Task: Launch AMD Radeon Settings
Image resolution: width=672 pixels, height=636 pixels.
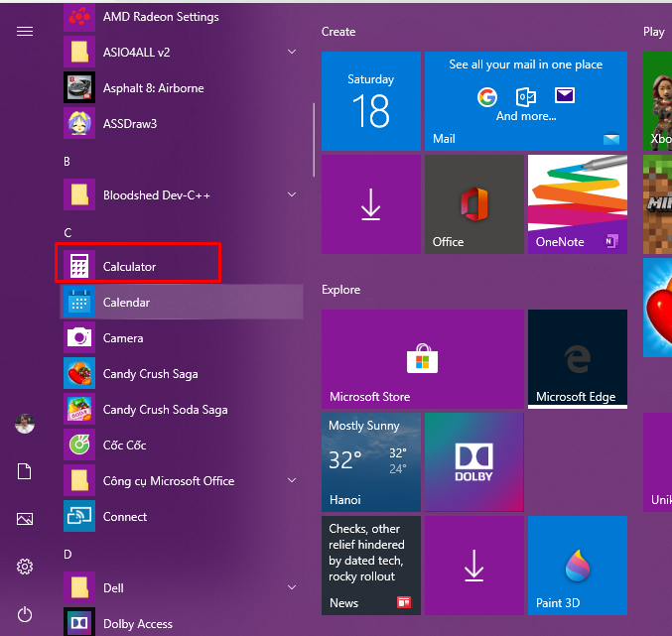Action: [182, 17]
